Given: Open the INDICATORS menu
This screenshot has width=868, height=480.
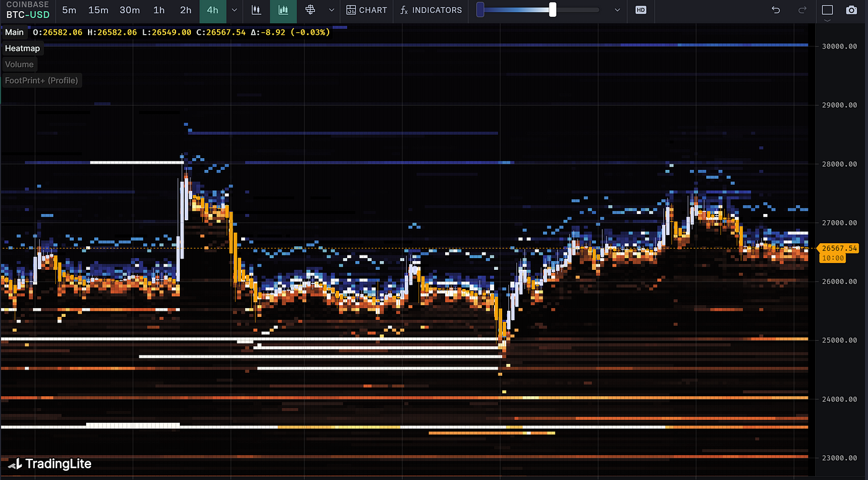Looking at the screenshot, I should 431,10.
